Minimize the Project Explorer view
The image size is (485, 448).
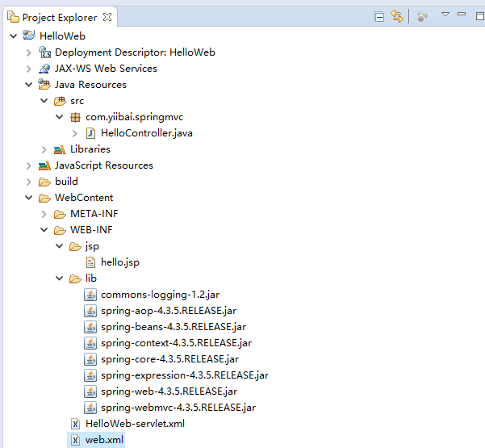pos(461,15)
